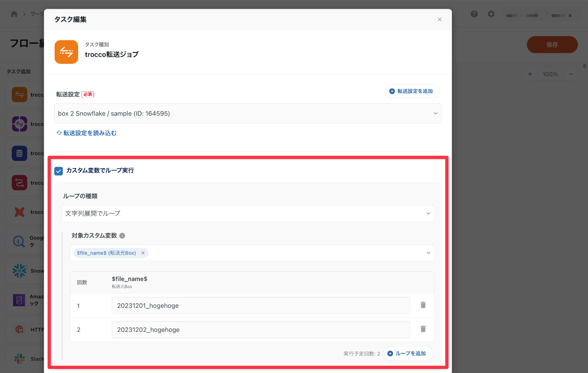588x373 pixels.
Task: Click the trocco転送ジョブ orange task icon
Action: (x=66, y=52)
